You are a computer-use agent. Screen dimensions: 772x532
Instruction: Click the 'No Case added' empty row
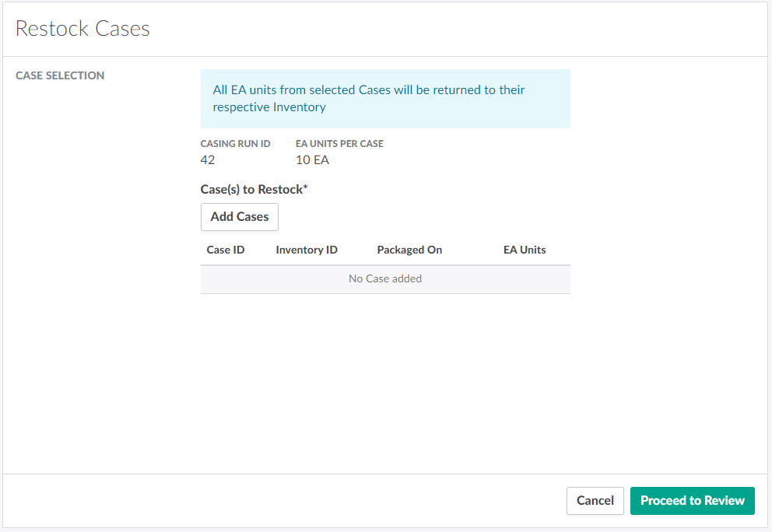[x=384, y=278]
